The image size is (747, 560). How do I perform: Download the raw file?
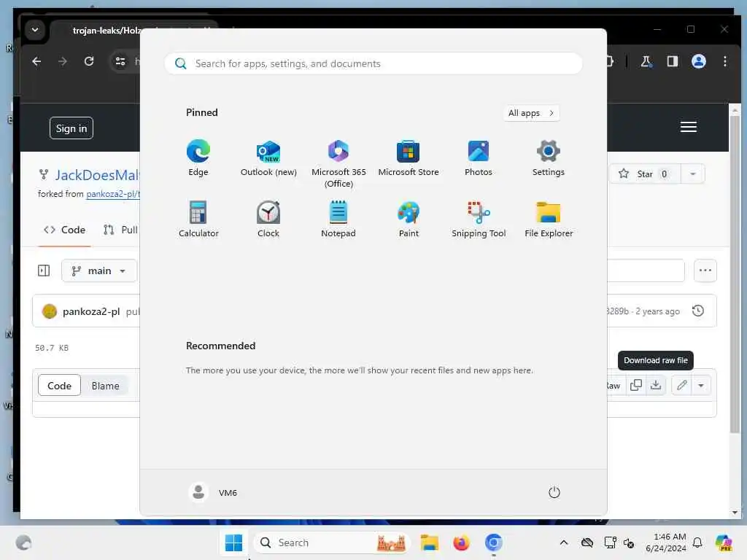(656, 385)
